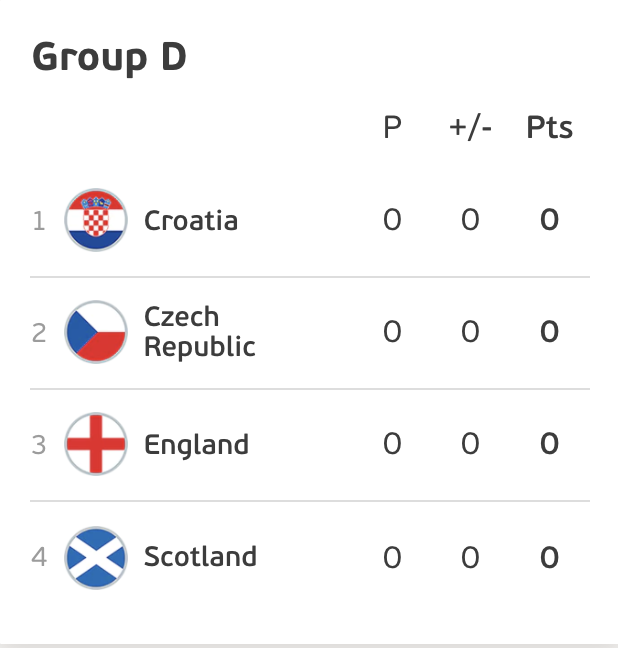This screenshot has width=618, height=648.
Task: Click Croatia's points value
Action: (x=549, y=220)
